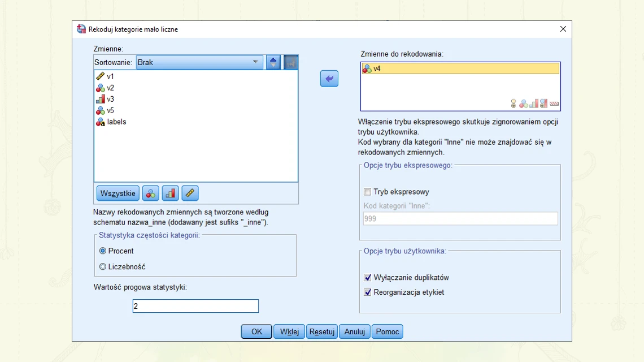This screenshot has width=644, height=362.
Task: Open help with the Pomoc button
Action: [388, 331]
